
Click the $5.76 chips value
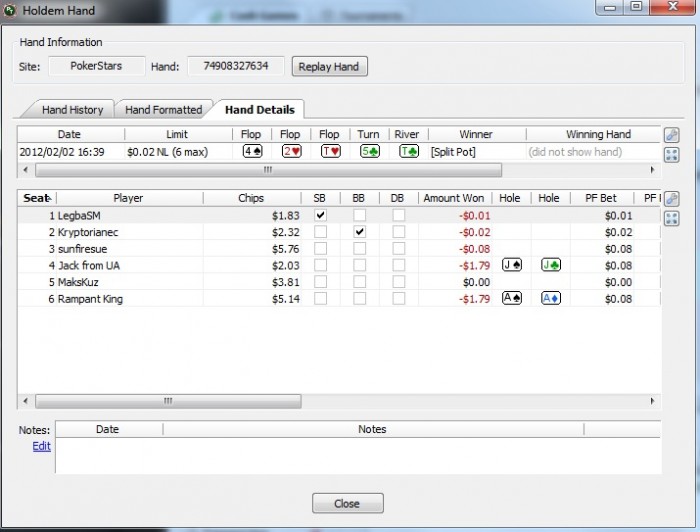286,249
